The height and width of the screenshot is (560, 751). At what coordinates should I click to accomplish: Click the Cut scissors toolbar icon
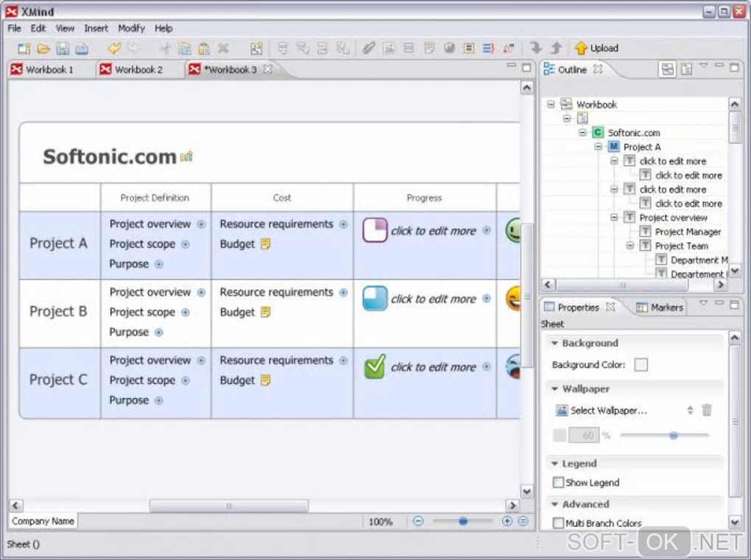pos(165,48)
